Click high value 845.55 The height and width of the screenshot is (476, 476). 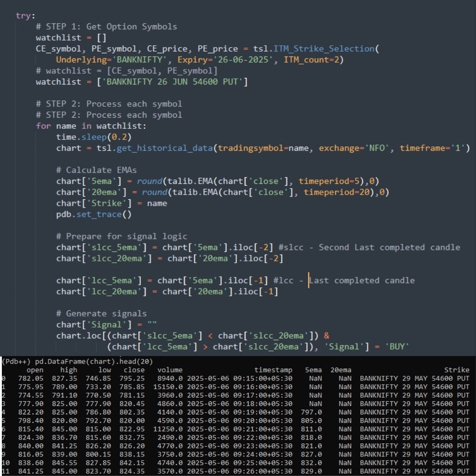pyautogui.click(x=64, y=462)
